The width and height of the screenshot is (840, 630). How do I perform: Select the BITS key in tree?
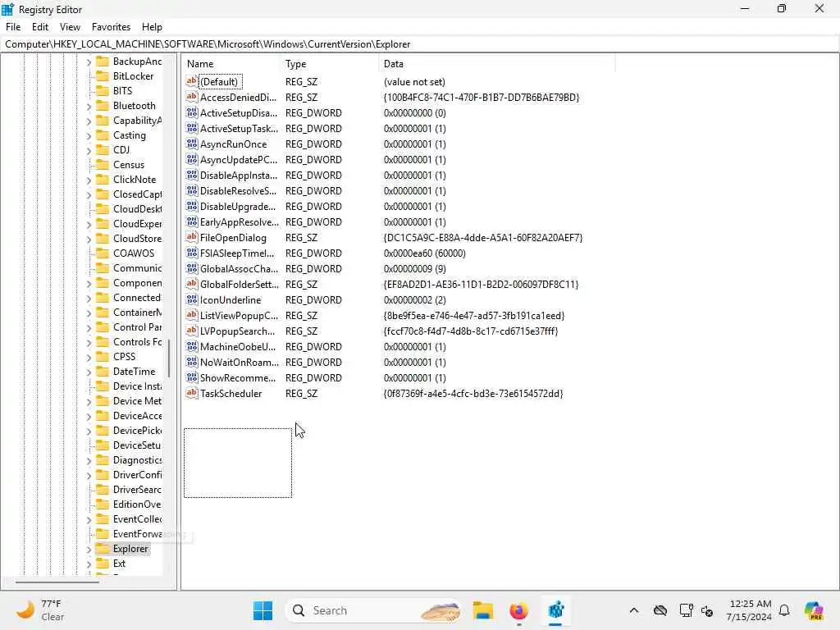123,90
